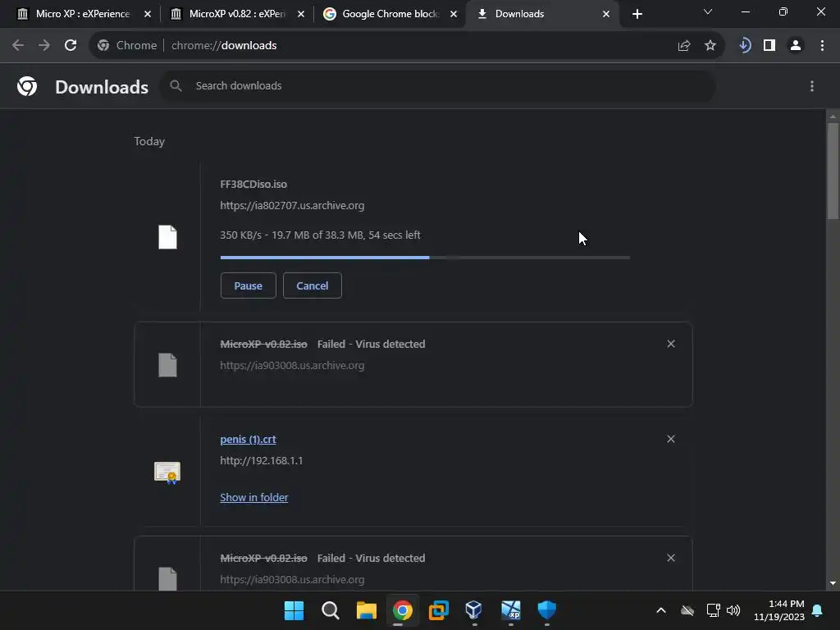Click the FF38CDiso.iso file icon
This screenshot has width=840, height=630.
pyautogui.click(x=167, y=237)
